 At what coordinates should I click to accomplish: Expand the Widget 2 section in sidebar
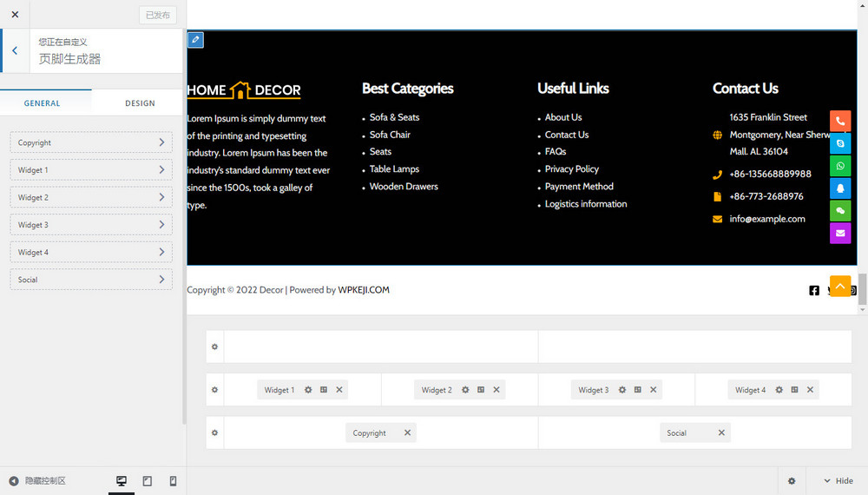(91, 197)
